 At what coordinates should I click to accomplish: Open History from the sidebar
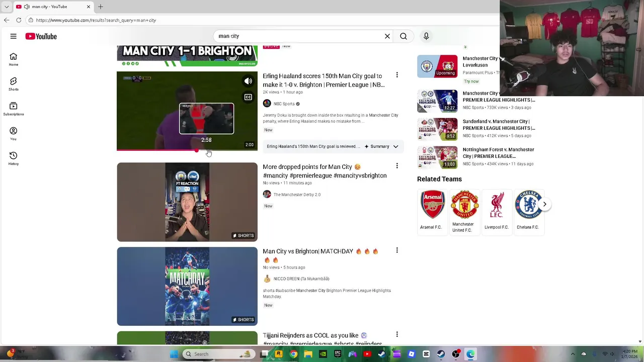pos(14,158)
